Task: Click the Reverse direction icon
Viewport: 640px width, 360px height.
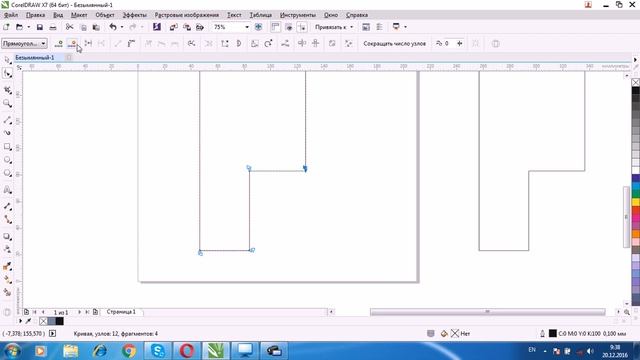Action: [191, 43]
